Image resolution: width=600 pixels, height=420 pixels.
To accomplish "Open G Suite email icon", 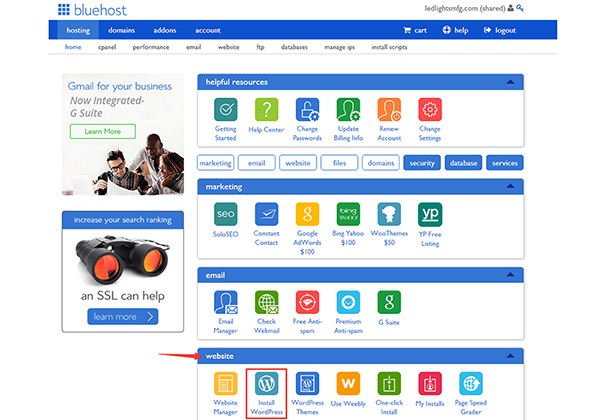I will pos(389,302).
